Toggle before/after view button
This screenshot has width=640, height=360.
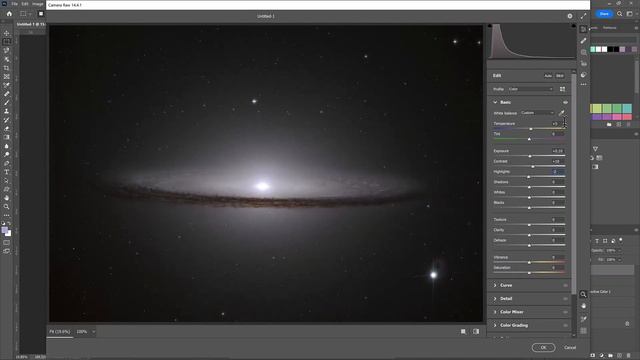point(476,332)
